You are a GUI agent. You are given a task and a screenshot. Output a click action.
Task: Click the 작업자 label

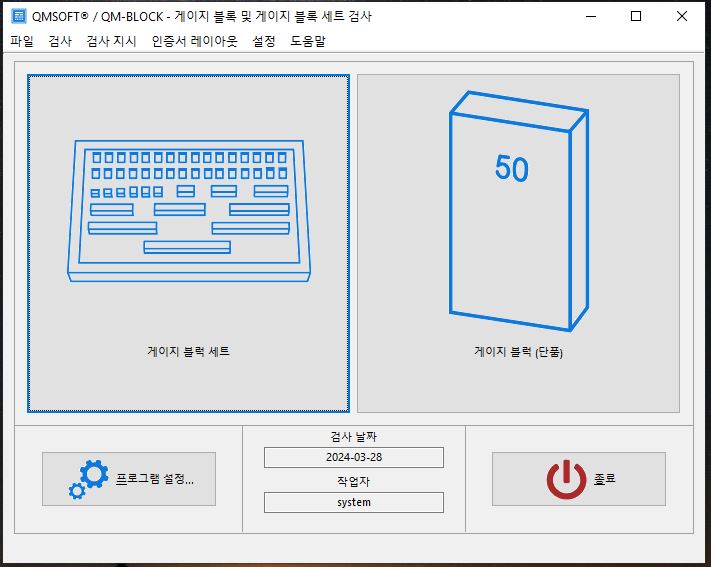(354, 481)
